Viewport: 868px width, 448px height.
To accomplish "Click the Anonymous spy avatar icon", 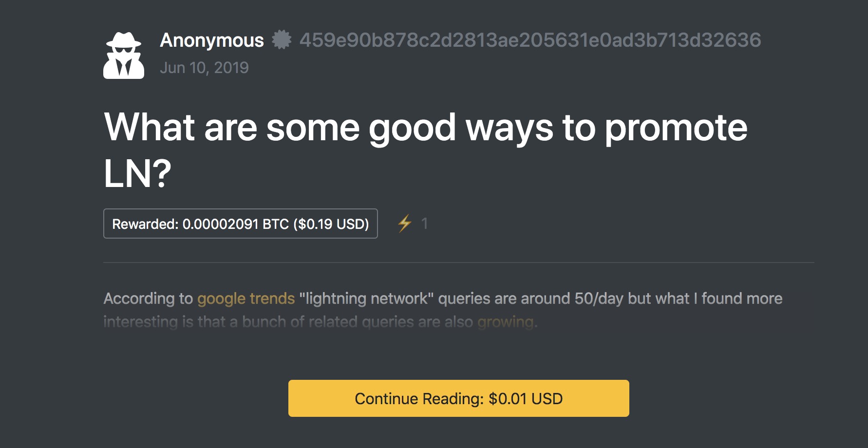I will click(124, 56).
